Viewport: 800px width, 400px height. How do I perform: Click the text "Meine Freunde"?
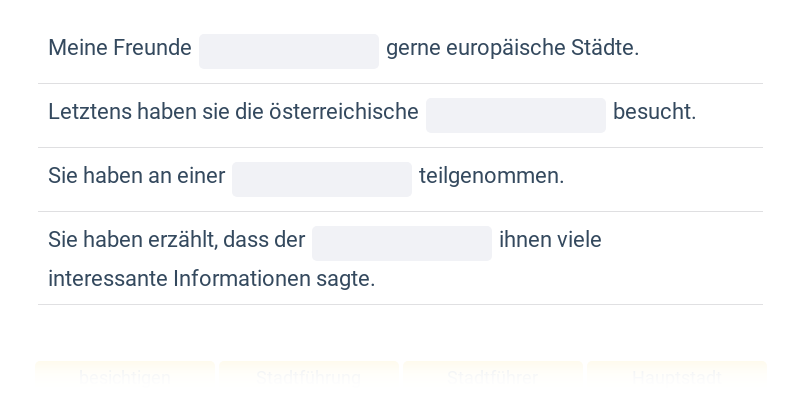119,48
